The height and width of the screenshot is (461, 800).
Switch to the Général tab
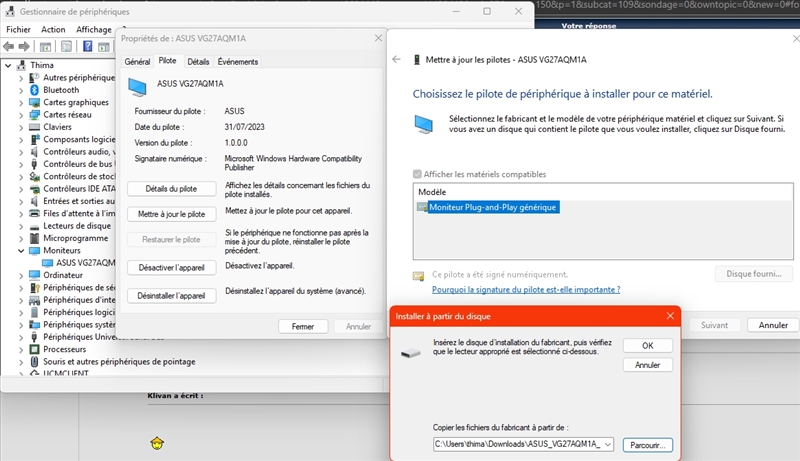click(137, 62)
